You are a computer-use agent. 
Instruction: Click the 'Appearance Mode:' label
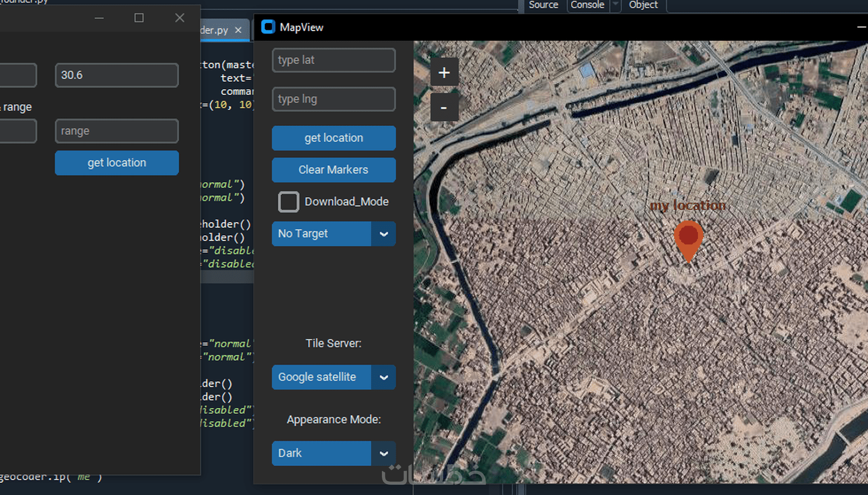click(334, 419)
